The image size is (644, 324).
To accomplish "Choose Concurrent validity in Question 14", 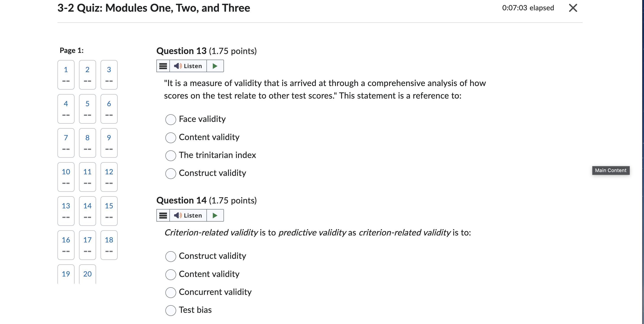I will 171,292.
